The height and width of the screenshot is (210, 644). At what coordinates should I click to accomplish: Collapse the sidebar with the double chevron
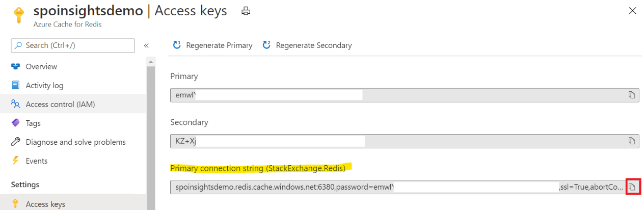click(x=146, y=45)
